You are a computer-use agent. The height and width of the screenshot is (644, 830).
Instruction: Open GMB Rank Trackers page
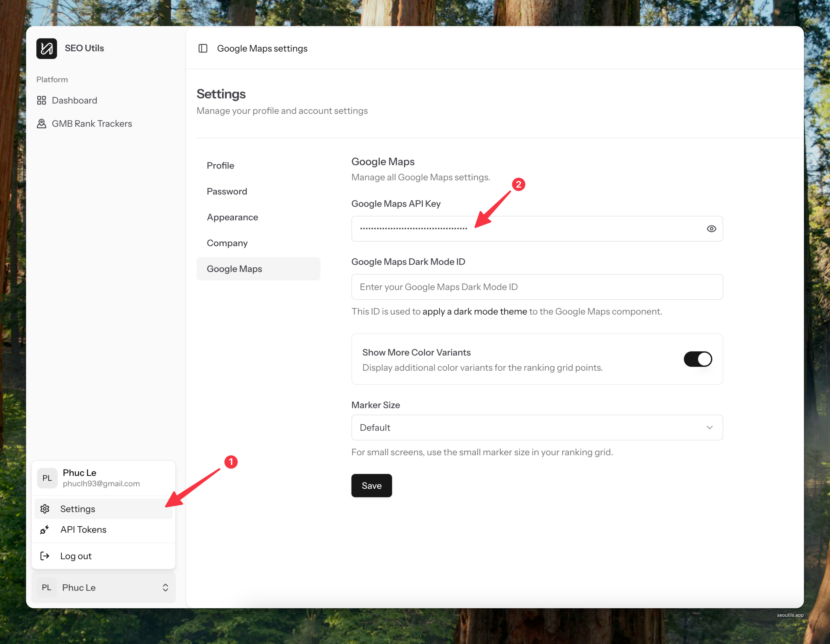pos(92,123)
